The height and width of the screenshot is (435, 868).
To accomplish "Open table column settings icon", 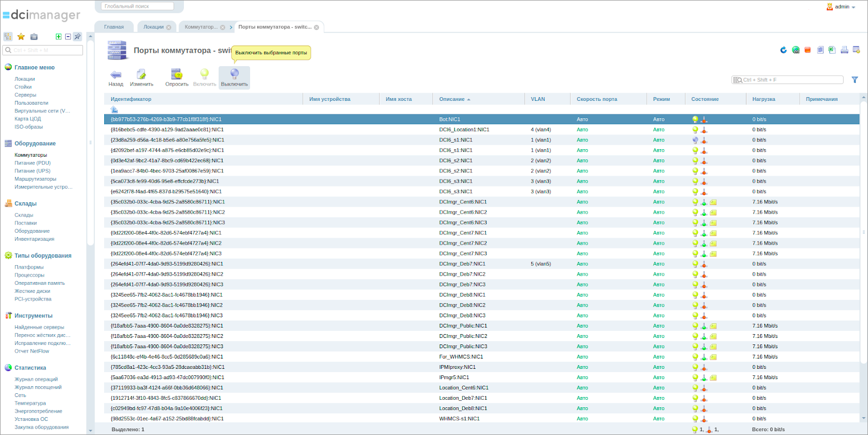I will point(857,50).
